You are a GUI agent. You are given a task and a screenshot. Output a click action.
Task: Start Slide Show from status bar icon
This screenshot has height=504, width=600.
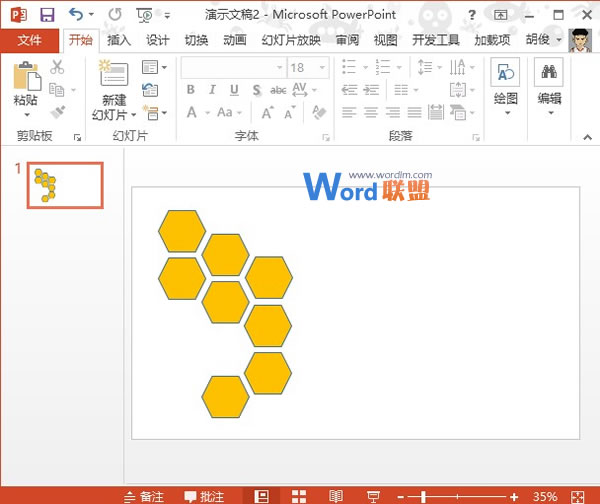tap(373, 496)
